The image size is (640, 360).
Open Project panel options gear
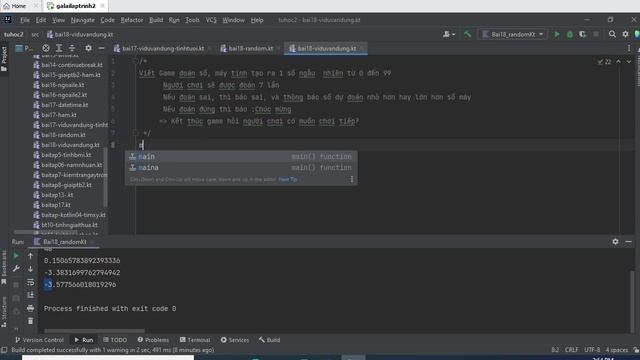(x=88, y=48)
